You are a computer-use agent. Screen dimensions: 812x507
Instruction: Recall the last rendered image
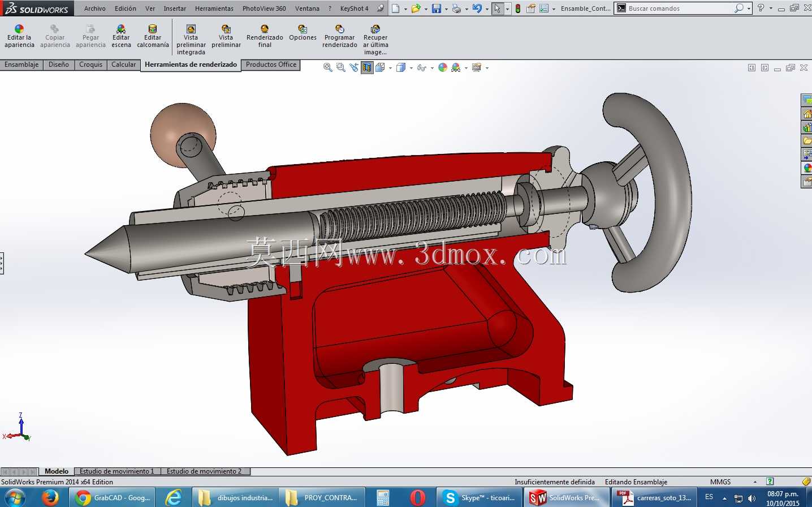375,40
